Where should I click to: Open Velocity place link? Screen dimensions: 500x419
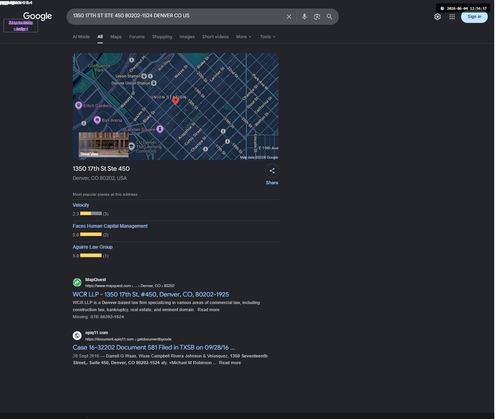tap(81, 205)
